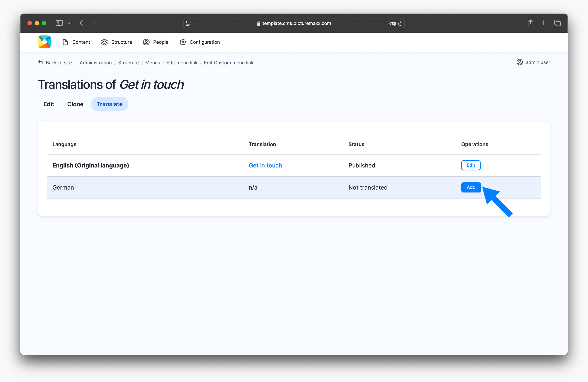Click the Language column header
This screenshot has height=382, width=588.
pos(64,144)
